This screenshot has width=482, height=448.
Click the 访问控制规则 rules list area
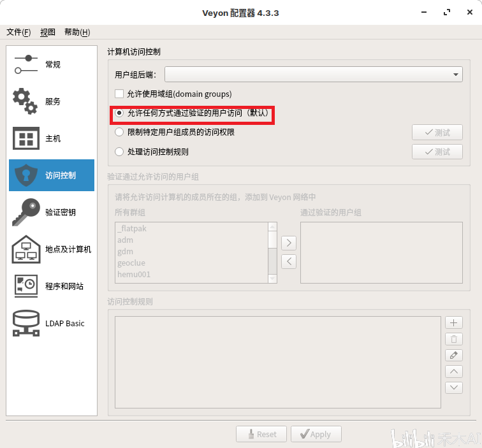[278, 362]
